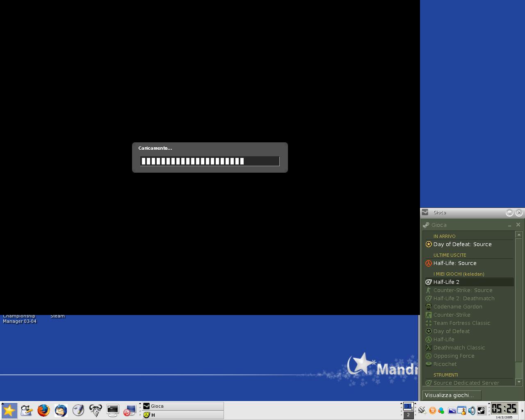The height and width of the screenshot is (420, 525).
Task: Select Opposing Force in the games list
Action: click(x=469, y=356)
